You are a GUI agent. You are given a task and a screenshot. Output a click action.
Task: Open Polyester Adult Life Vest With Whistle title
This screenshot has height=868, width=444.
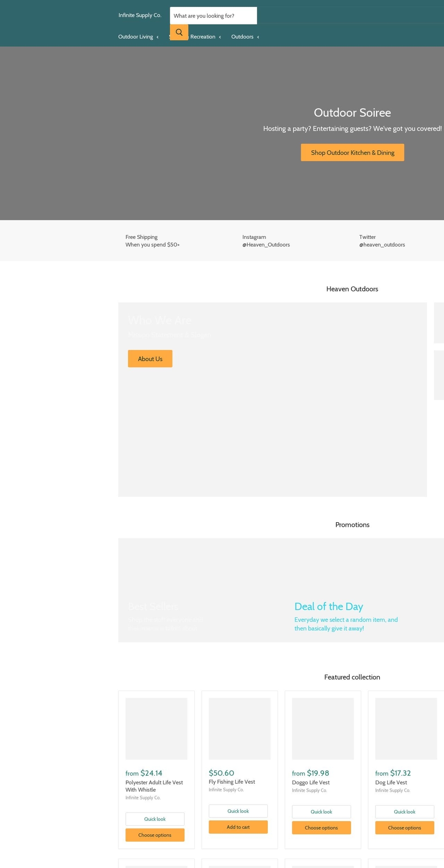[154, 786]
